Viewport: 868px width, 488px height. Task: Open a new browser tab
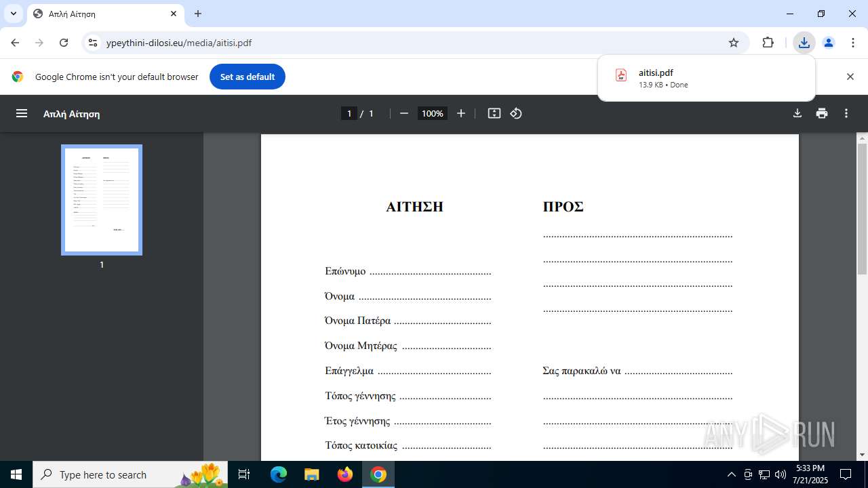(x=198, y=14)
